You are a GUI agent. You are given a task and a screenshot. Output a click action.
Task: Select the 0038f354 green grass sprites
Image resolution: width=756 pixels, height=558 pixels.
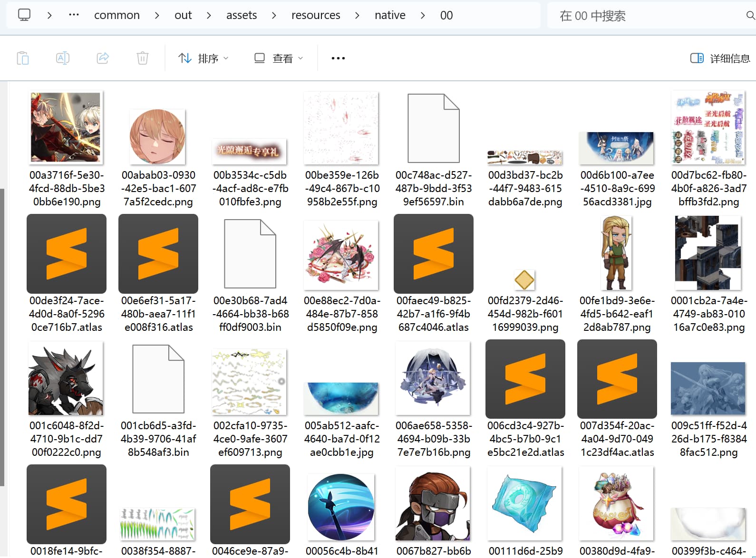[x=157, y=524]
